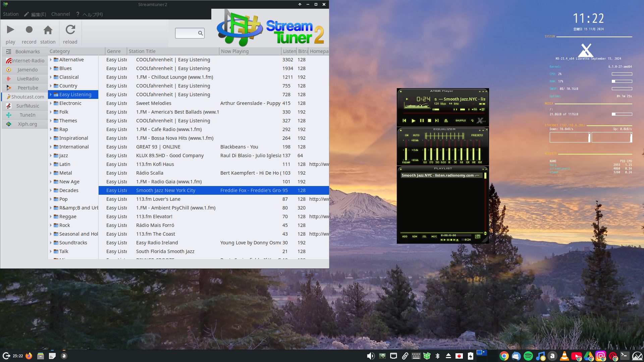Skip to next track in ATER Player

point(437,121)
